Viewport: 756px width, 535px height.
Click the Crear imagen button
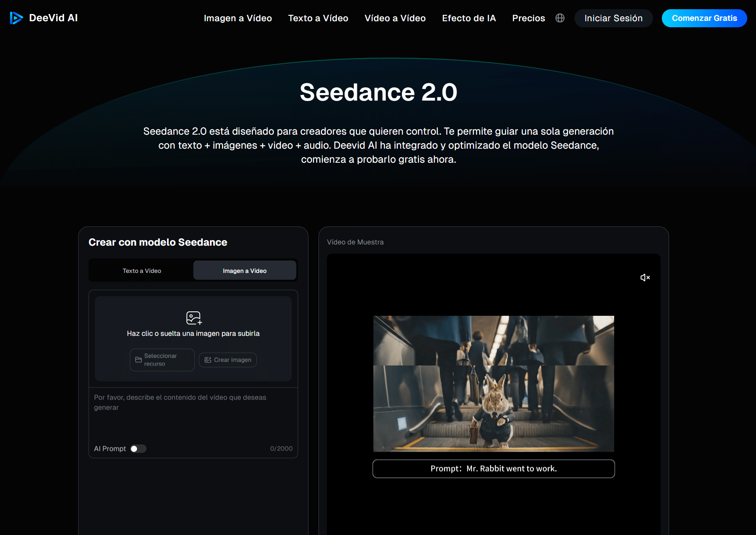click(x=227, y=359)
